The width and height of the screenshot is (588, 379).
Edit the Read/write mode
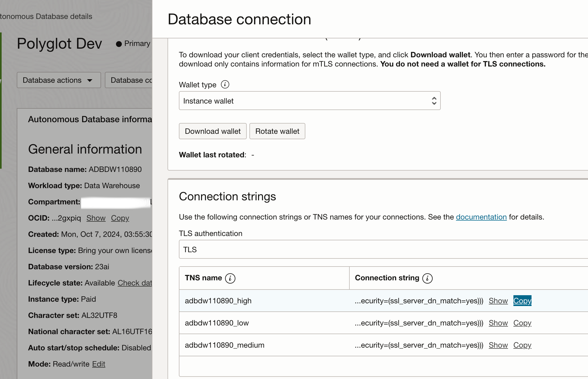tap(98, 364)
